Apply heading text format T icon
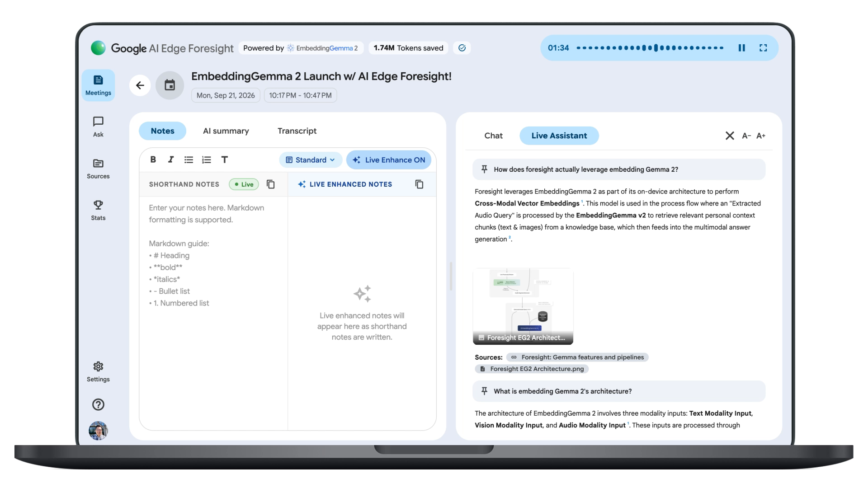Viewport: 868px width, 488px height. click(224, 160)
